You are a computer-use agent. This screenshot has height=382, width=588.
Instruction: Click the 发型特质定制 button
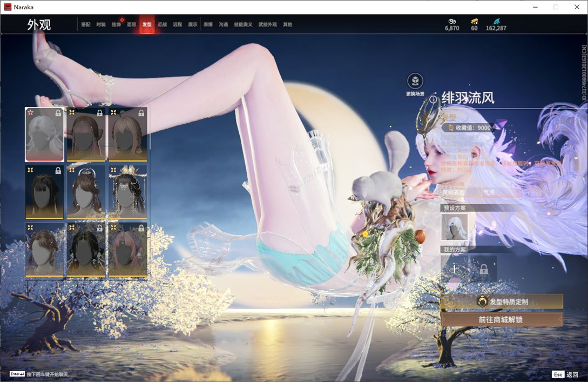[502, 301]
